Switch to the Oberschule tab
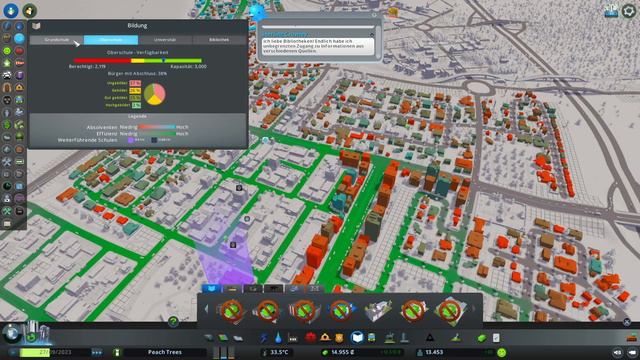 pos(111,40)
